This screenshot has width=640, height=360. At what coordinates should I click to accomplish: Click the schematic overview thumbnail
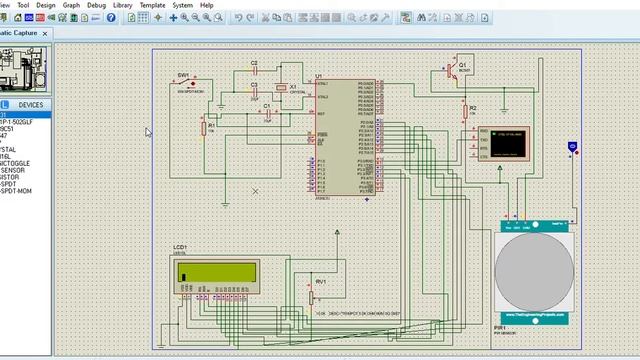pos(24,69)
